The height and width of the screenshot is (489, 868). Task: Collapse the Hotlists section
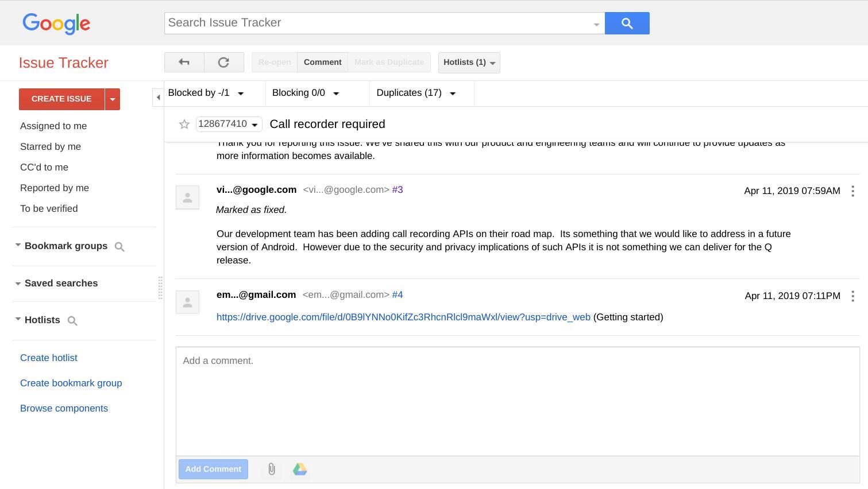(x=18, y=319)
